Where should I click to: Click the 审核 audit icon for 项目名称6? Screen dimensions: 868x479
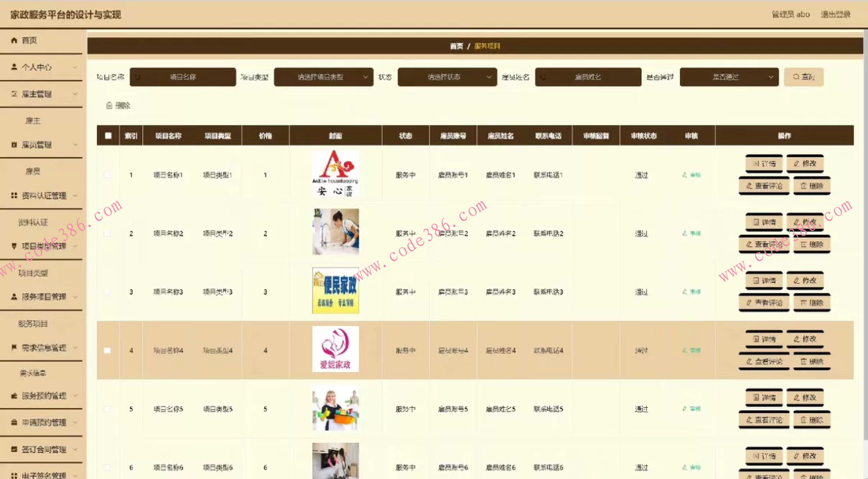pyautogui.click(x=691, y=468)
